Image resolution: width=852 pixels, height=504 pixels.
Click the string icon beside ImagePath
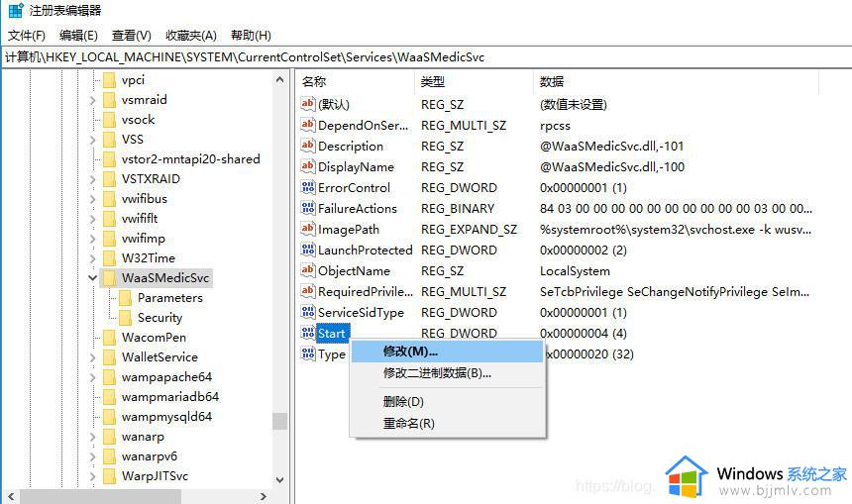[x=307, y=229]
